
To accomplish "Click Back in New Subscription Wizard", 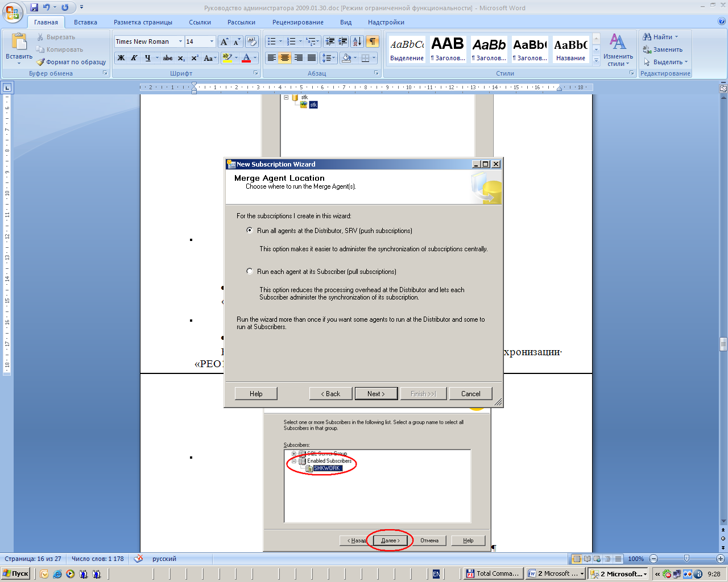I will point(330,393).
